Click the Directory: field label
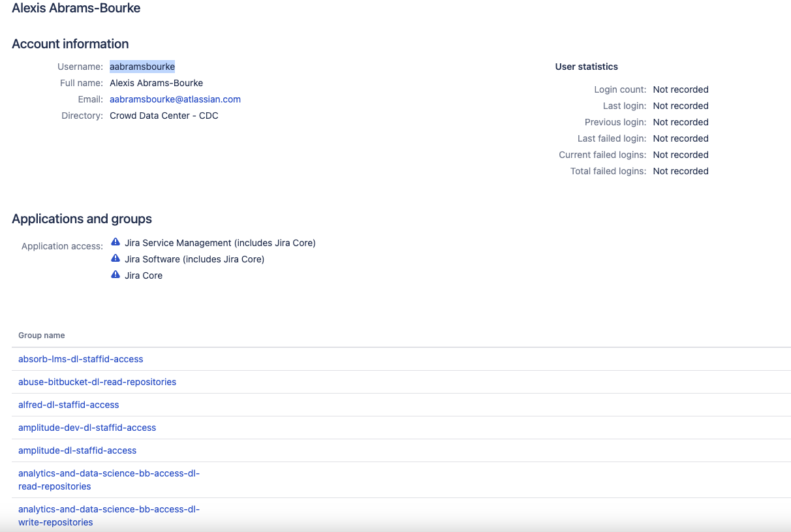Viewport: 791px width, 532px height. point(82,116)
